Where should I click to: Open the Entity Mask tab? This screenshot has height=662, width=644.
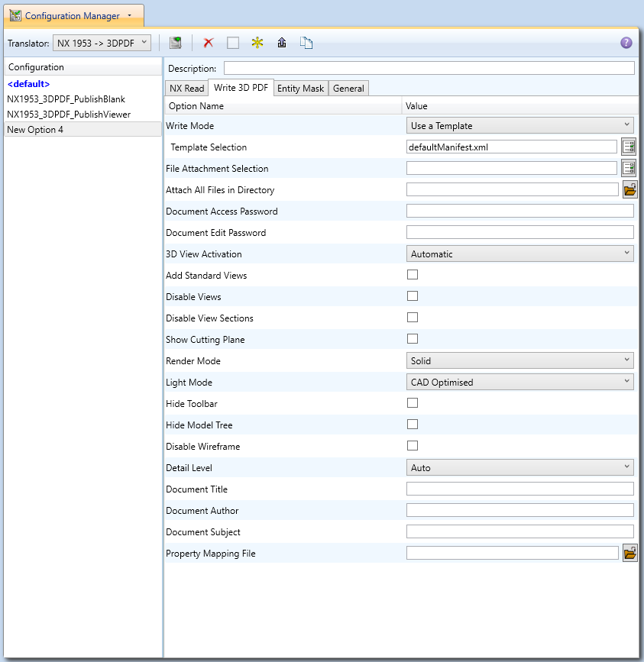click(x=301, y=89)
